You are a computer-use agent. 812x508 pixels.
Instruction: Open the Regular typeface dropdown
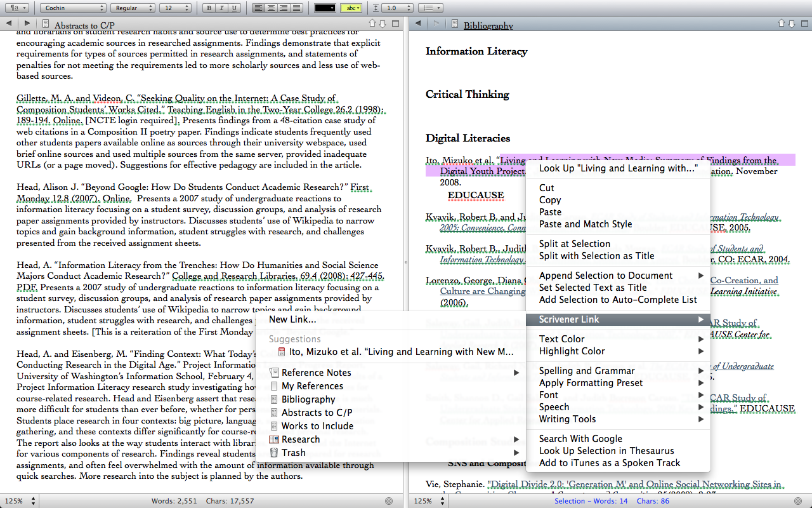pyautogui.click(x=133, y=8)
